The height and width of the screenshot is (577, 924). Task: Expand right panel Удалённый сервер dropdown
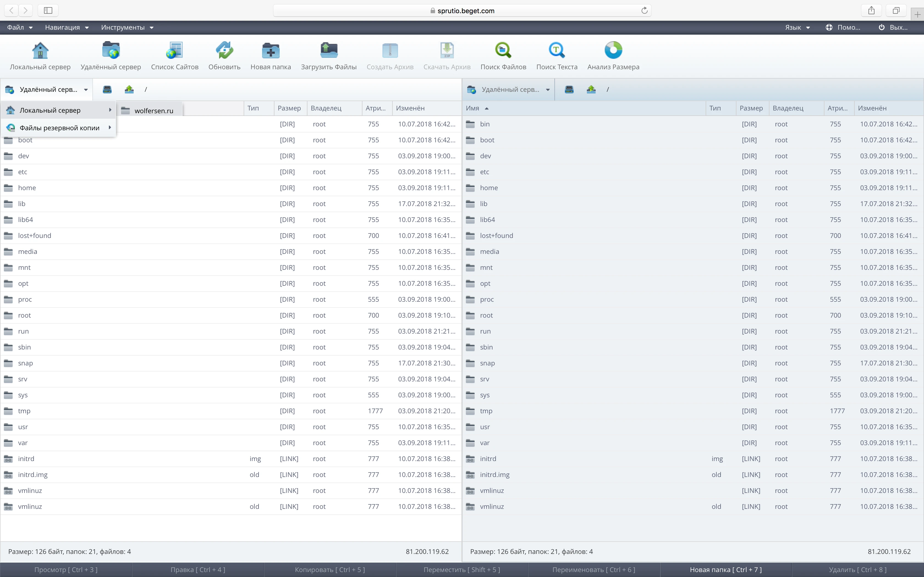pos(548,90)
